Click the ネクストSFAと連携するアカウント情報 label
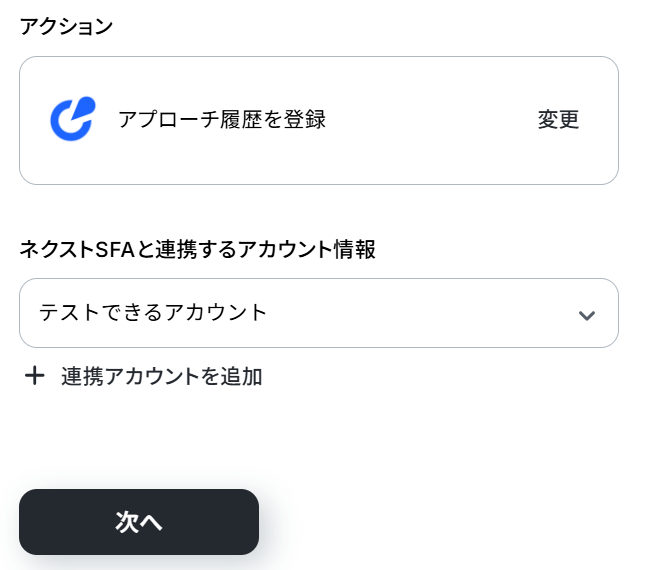Screen dimensions: 648x570 pyautogui.click(x=197, y=249)
